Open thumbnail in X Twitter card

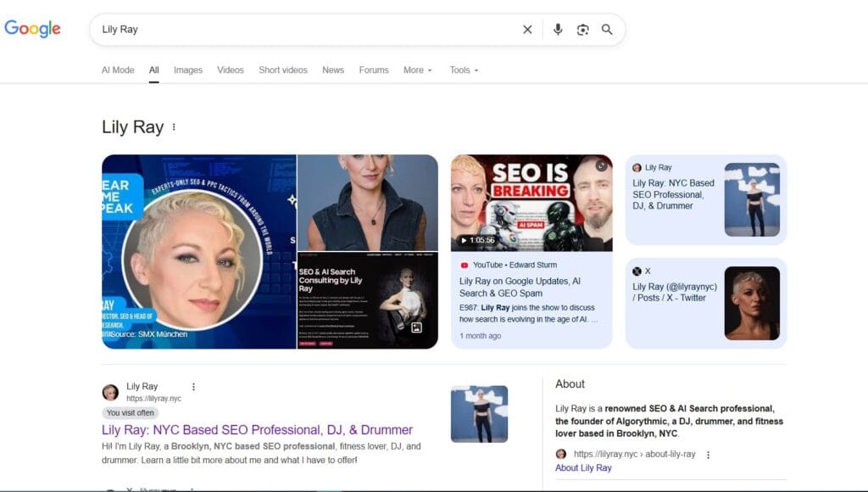pyautogui.click(x=752, y=303)
